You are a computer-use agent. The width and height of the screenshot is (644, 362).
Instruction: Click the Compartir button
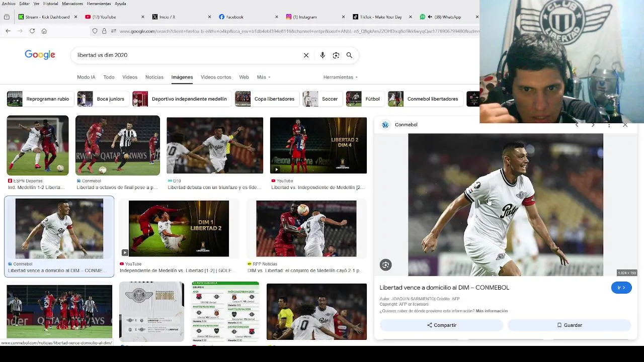tap(442, 325)
